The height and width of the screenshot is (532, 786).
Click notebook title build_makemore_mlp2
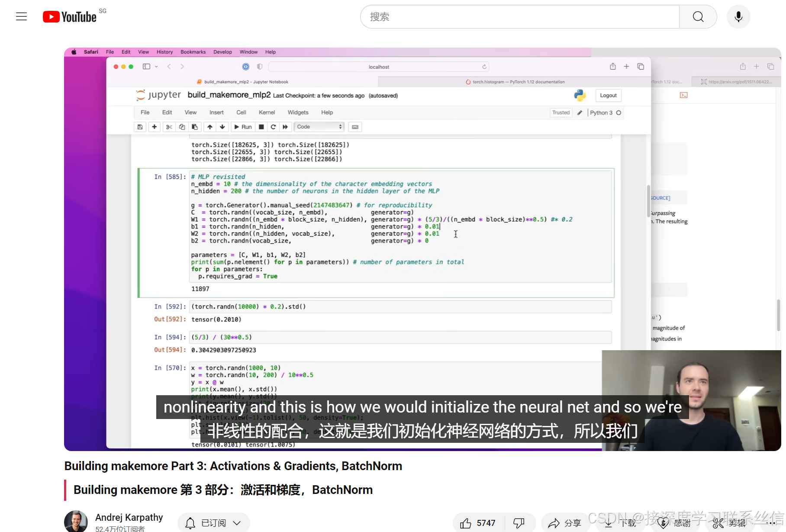(x=229, y=95)
